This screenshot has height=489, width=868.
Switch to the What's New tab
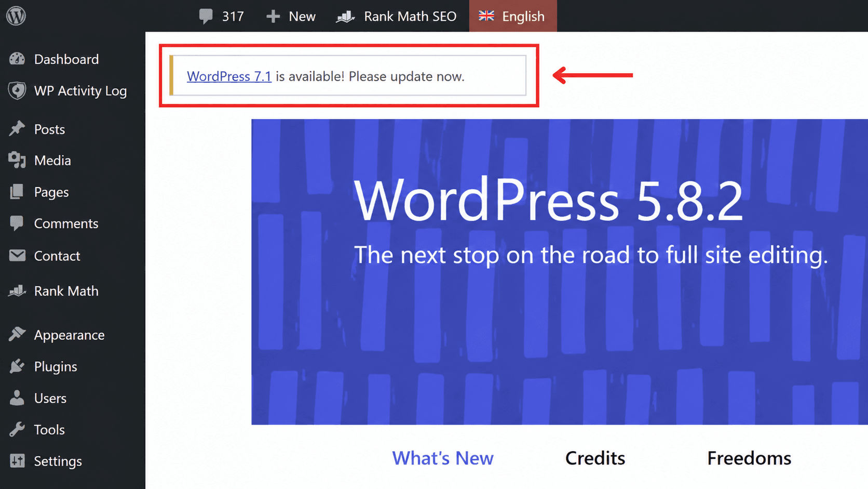click(x=443, y=458)
